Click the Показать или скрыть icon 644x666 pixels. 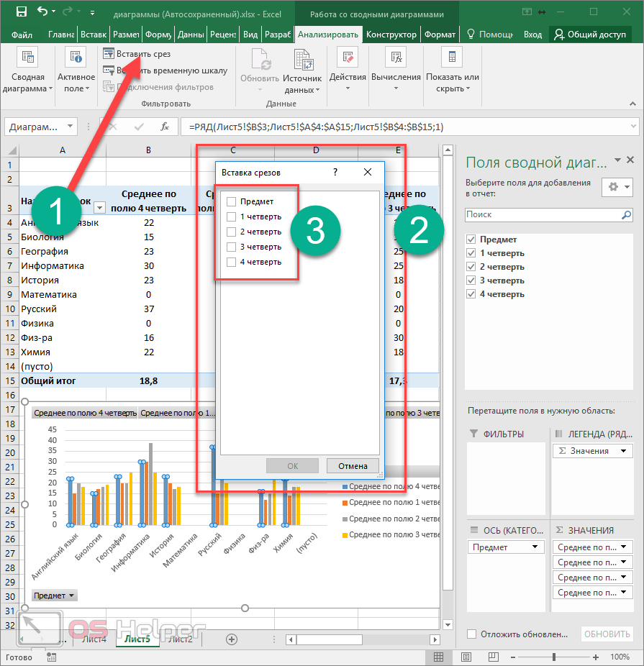pyautogui.click(x=452, y=59)
